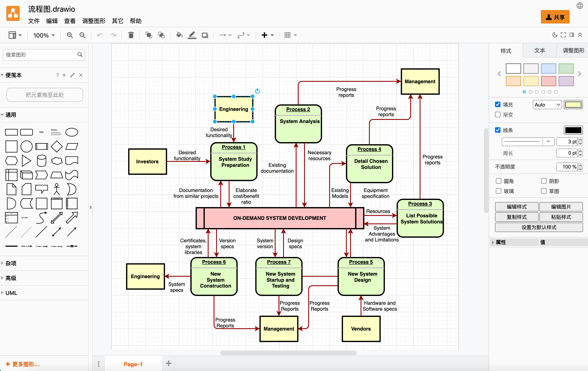Viewport: 588px width, 371px height.
Task: Pick the light blue style swatch
Action: click(x=548, y=69)
